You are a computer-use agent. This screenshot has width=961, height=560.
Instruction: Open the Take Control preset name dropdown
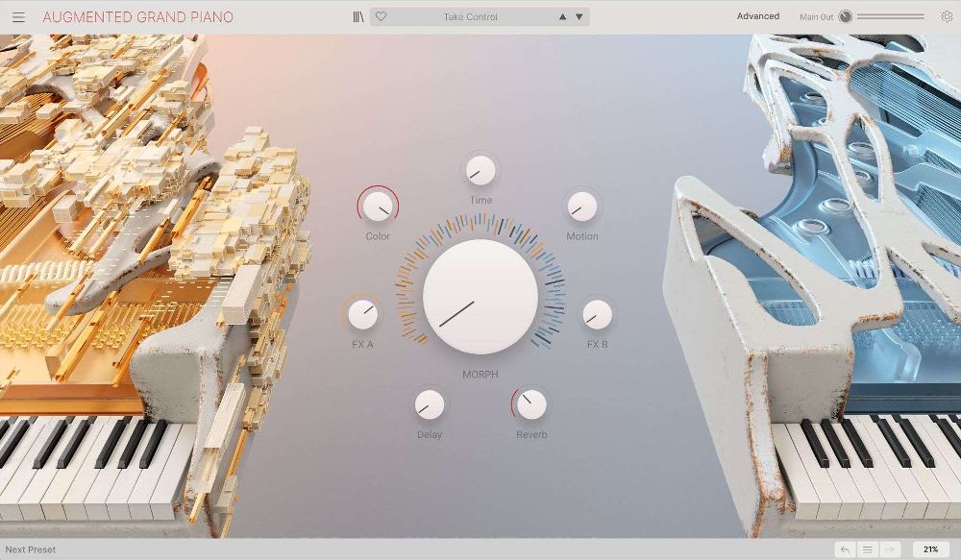pos(471,15)
